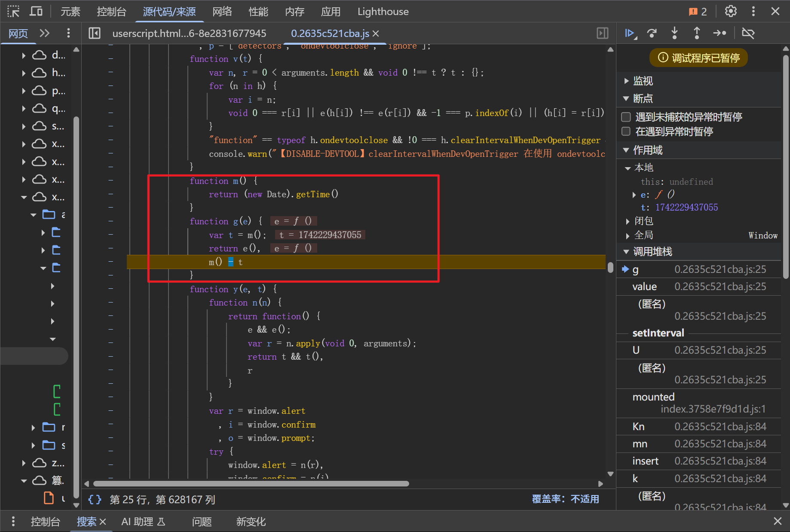
Task: Click the horizontal scrollbar in code editor
Action: tap(251, 483)
